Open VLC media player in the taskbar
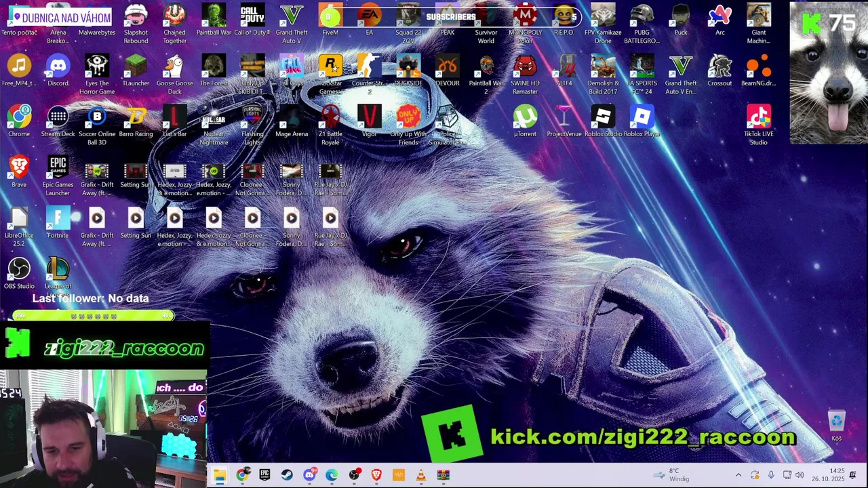 (421, 475)
